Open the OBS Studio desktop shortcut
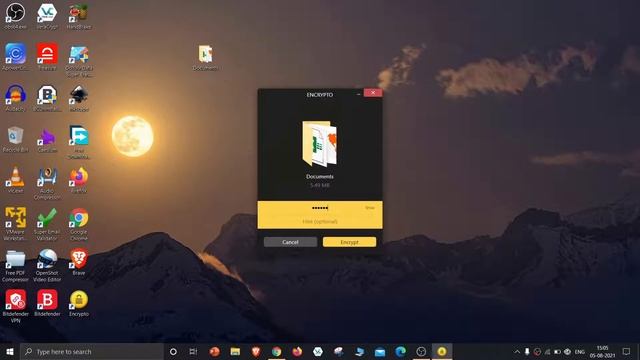This screenshot has height=360, width=640. coord(16,16)
